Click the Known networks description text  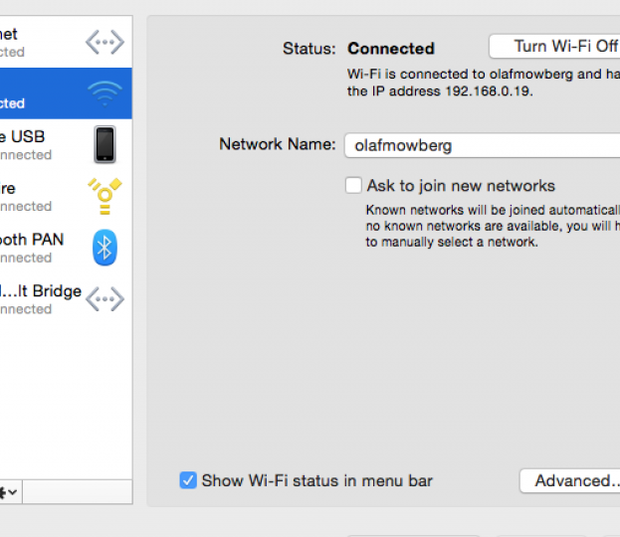pyautogui.click(x=493, y=226)
